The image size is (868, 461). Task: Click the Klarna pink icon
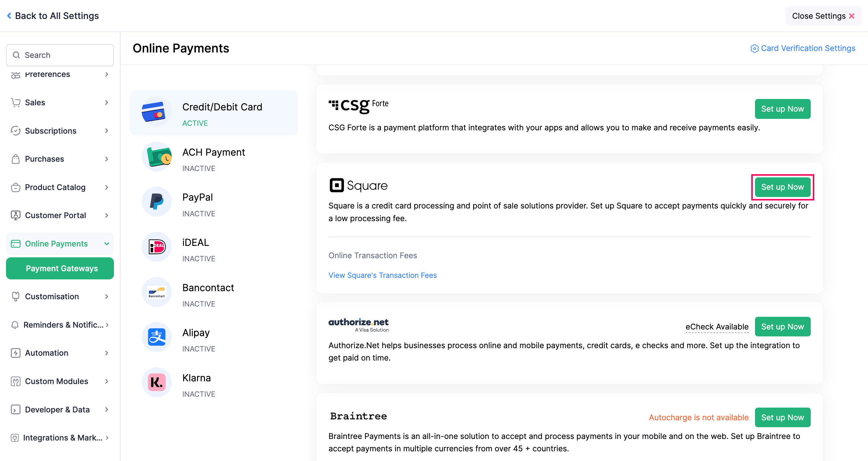157,382
